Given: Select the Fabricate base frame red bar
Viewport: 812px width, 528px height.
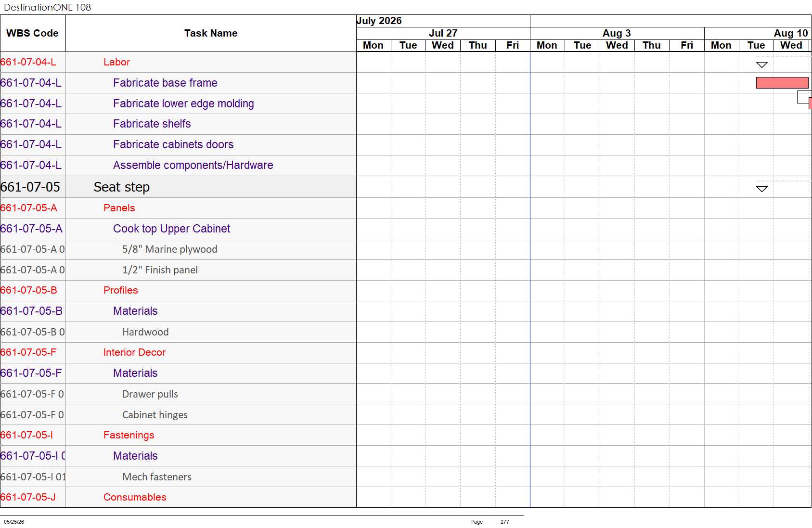Looking at the screenshot, I should (x=782, y=83).
